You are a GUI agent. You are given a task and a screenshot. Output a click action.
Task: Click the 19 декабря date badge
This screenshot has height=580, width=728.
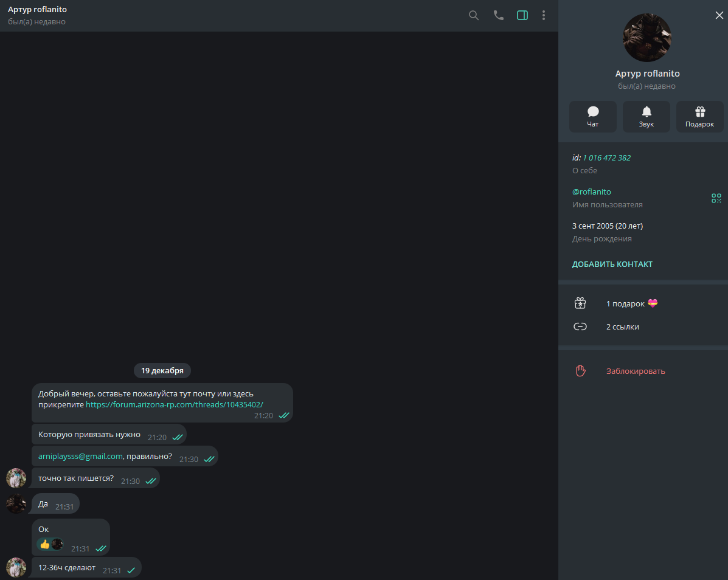click(x=162, y=370)
